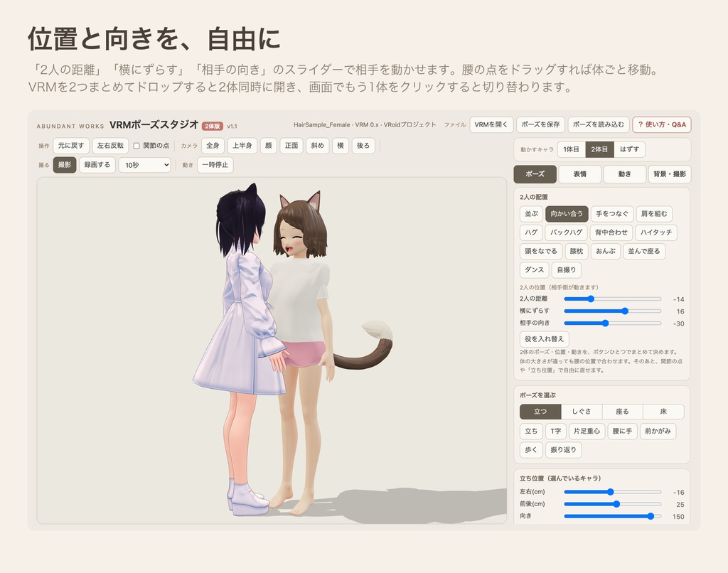Choose the 振り返り pose
728x573 pixels.
[x=564, y=450]
